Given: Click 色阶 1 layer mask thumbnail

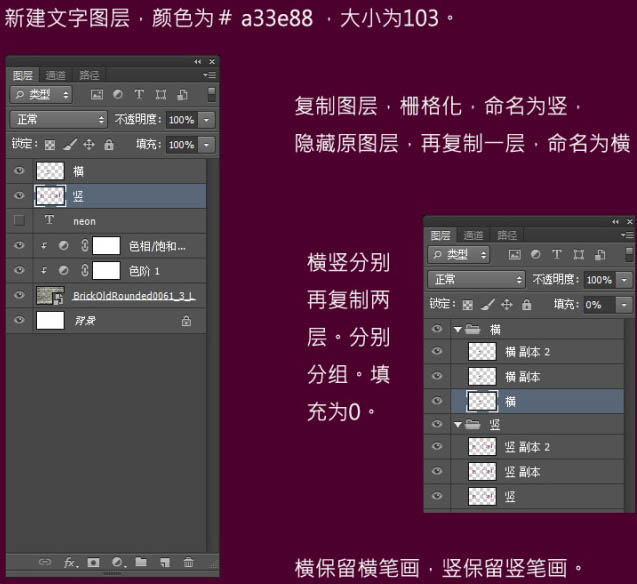Looking at the screenshot, I should [x=106, y=270].
